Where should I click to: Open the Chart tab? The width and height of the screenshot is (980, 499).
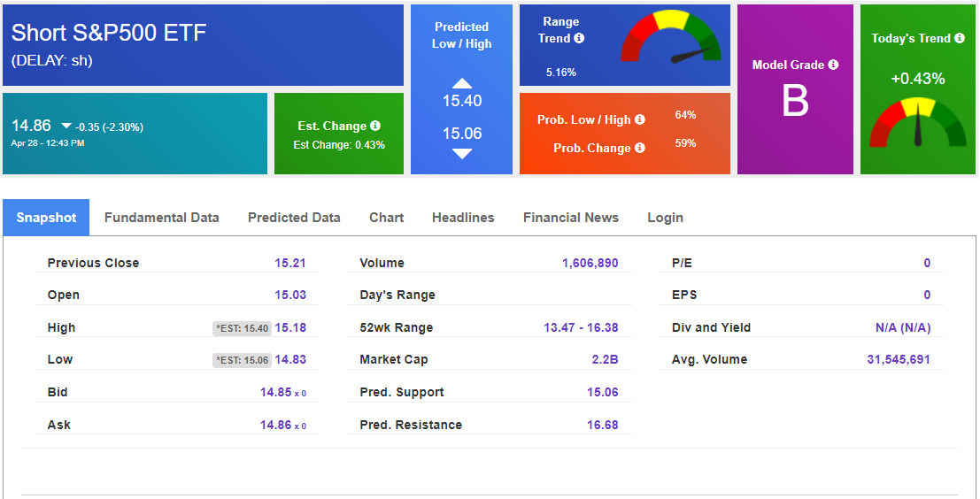[386, 218]
